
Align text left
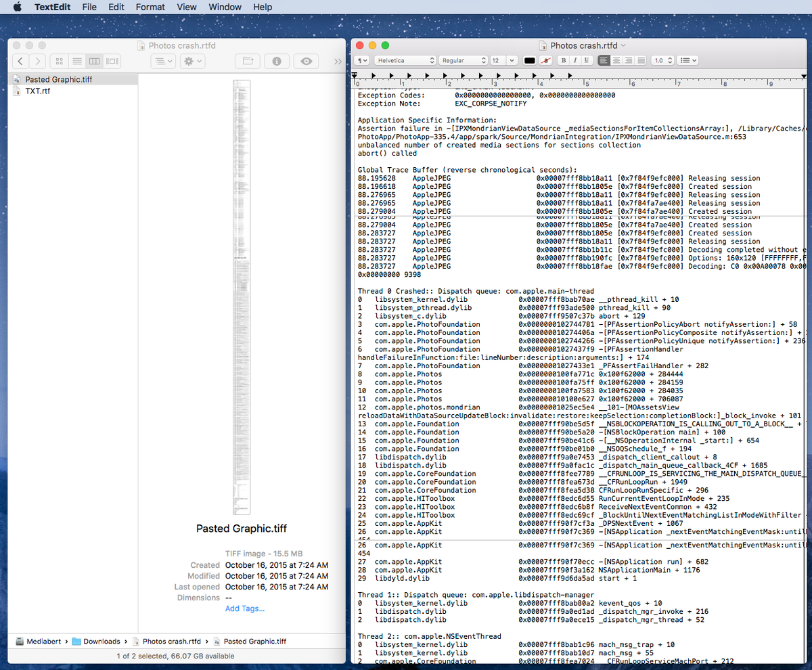tap(604, 60)
